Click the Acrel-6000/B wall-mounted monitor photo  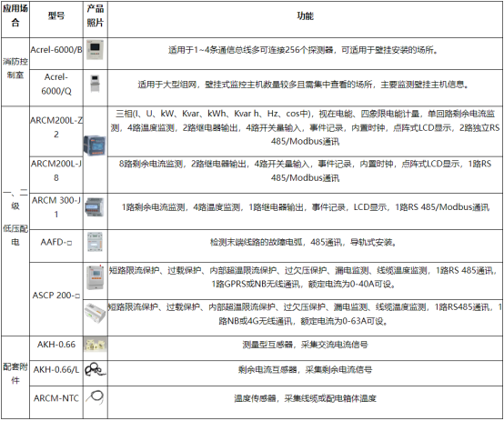click(96, 50)
